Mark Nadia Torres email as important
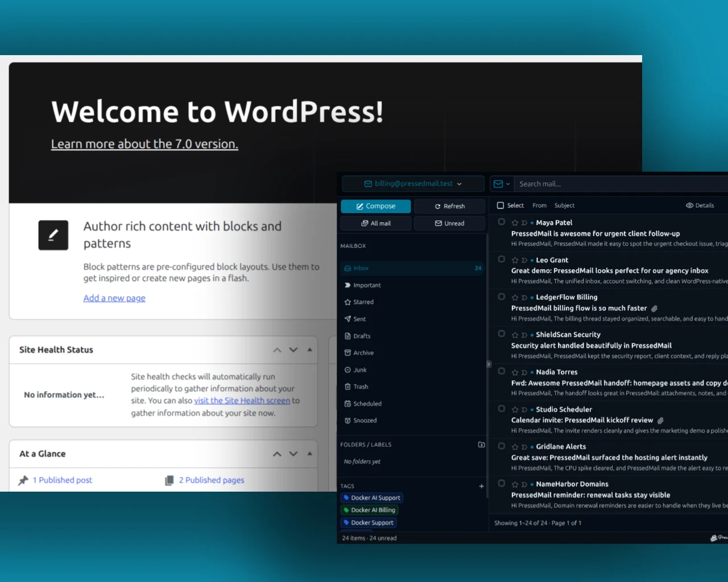The height and width of the screenshot is (582, 728). (524, 372)
